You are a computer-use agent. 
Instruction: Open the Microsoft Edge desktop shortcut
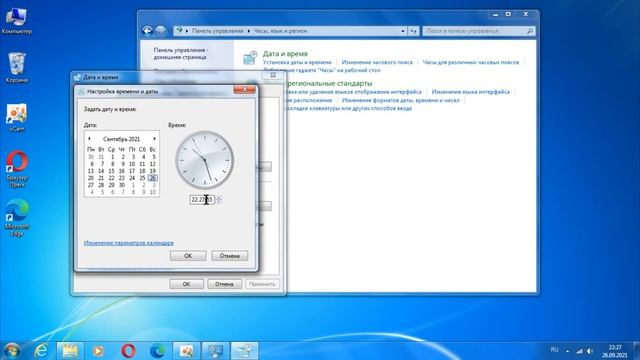17,218
